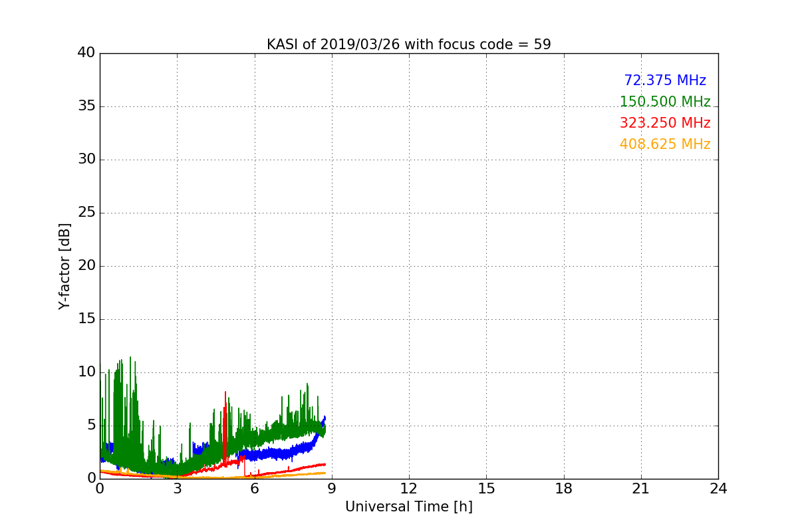Click the chart title mentioning KASI 2019/03/26
798x532 pixels.
(409, 45)
